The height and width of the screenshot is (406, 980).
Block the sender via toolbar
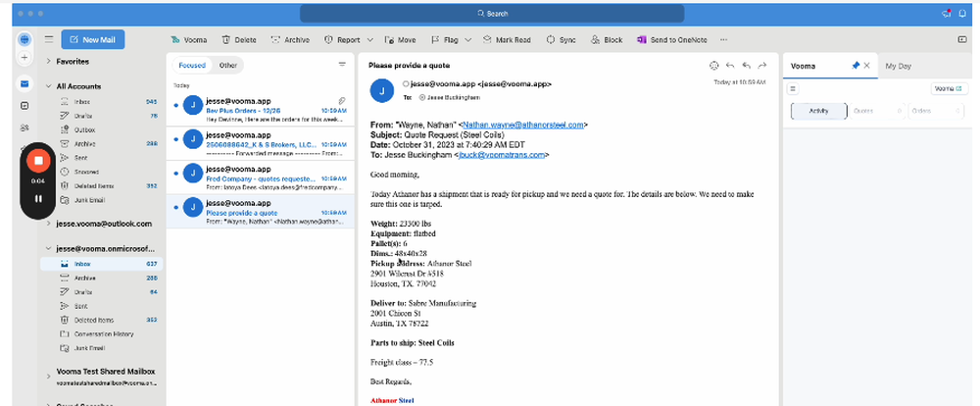(x=607, y=39)
